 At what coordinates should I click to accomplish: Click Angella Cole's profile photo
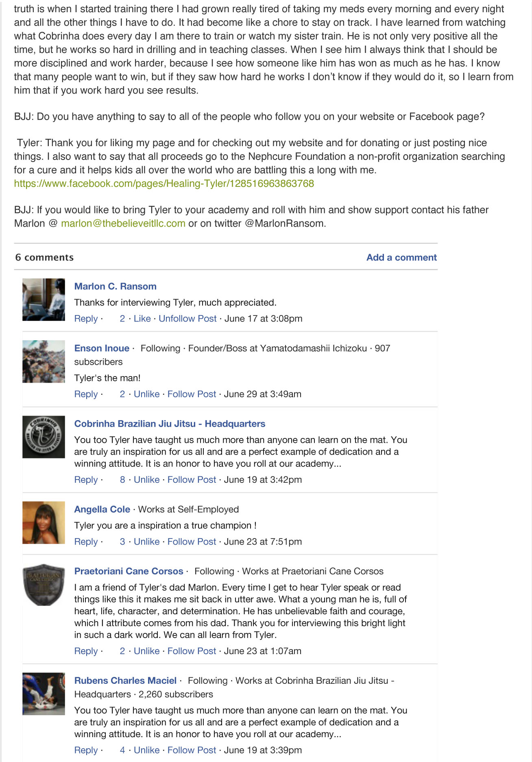click(x=44, y=523)
